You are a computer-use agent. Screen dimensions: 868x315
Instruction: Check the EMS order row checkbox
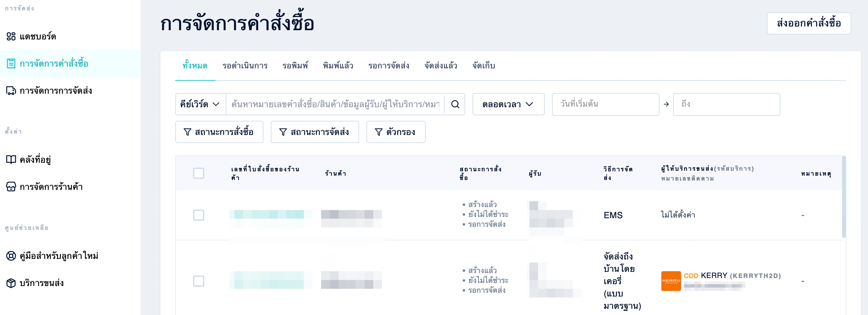[x=198, y=215]
